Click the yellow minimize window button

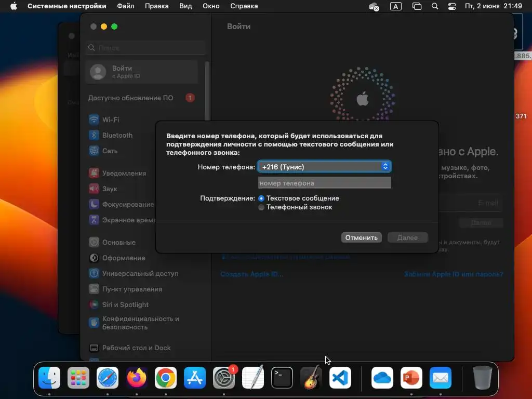click(x=104, y=26)
